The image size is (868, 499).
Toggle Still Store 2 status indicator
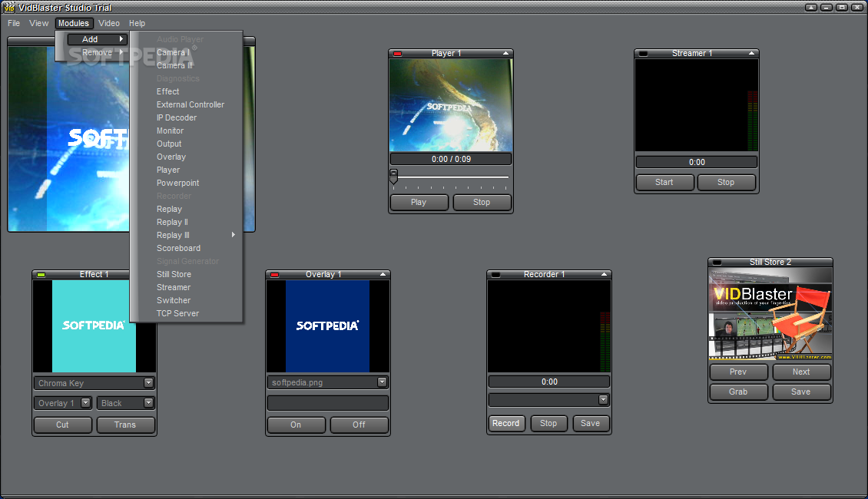click(717, 263)
